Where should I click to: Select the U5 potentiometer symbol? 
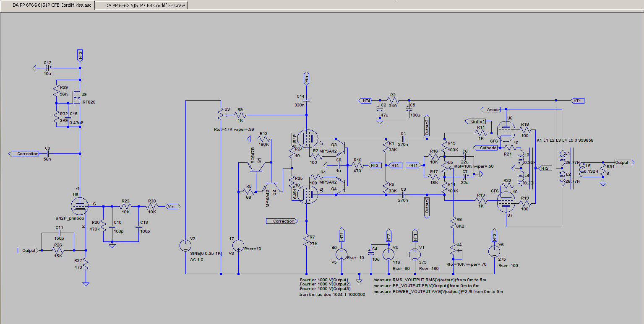coord(445,166)
